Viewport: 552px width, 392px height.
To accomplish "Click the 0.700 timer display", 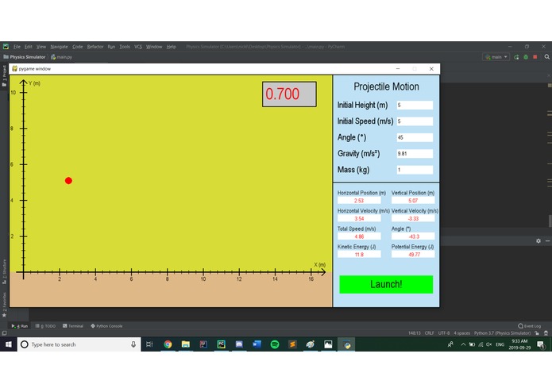I will pos(289,94).
